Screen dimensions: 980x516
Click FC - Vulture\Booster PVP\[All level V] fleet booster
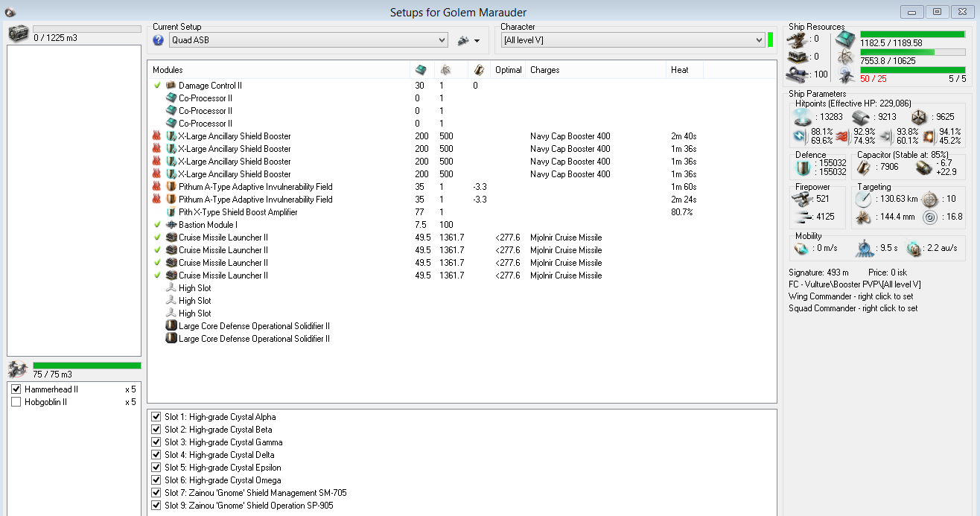coord(855,284)
